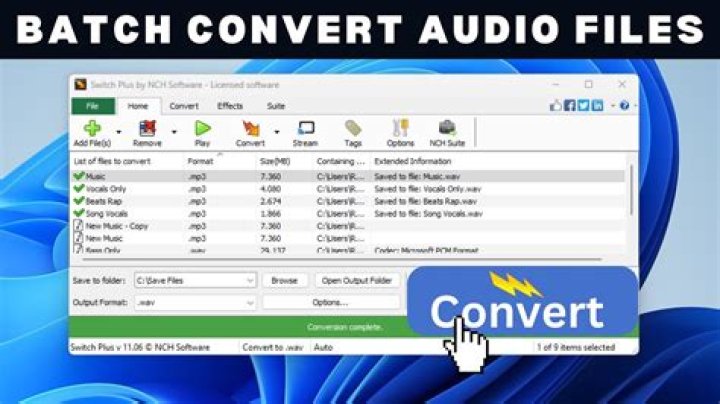This screenshot has width=720, height=404.
Task: Open the File menu tab
Action: pyautogui.click(x=93, y=106)
